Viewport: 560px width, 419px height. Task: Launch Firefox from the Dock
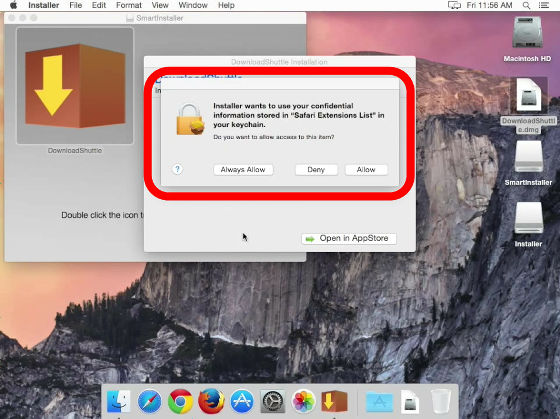point(211,401)
